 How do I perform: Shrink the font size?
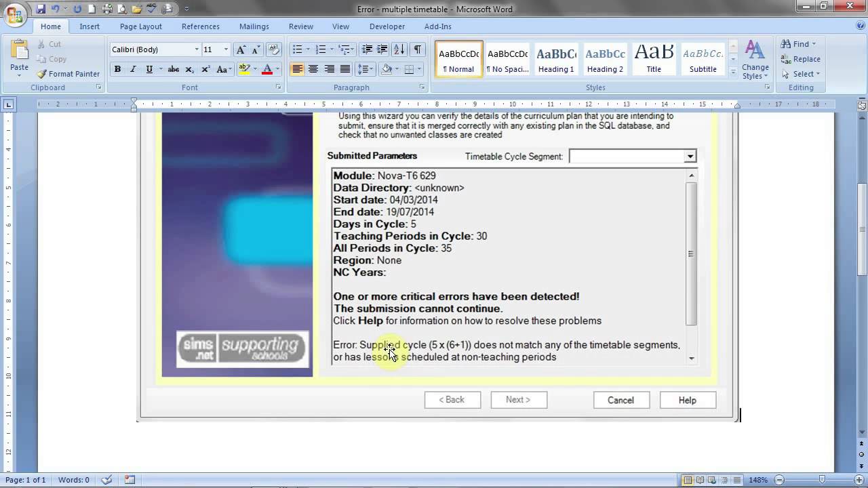pyautogui.click(x=256, y=49)
